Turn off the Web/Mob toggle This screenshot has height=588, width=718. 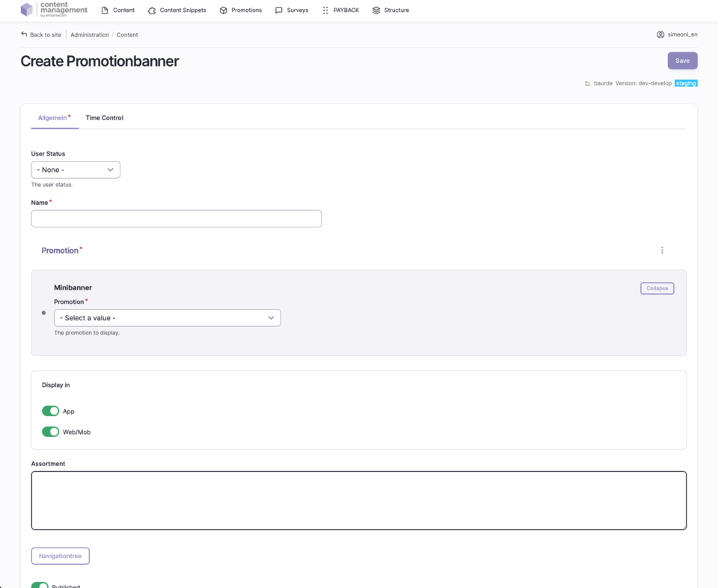click(50, 432)
